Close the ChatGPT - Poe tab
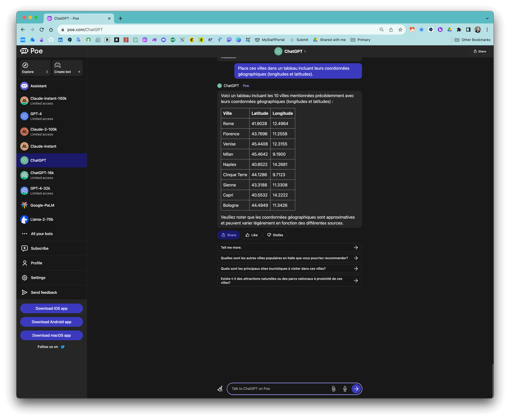This screenshot has height=420, width=510. [x=109, y=18]
